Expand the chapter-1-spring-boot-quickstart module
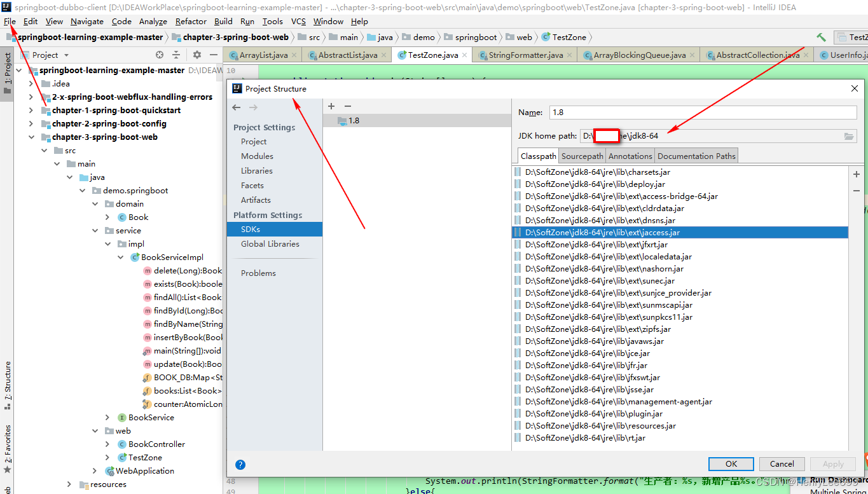This screenshot has width=868, height=494. tap(31, 111)
